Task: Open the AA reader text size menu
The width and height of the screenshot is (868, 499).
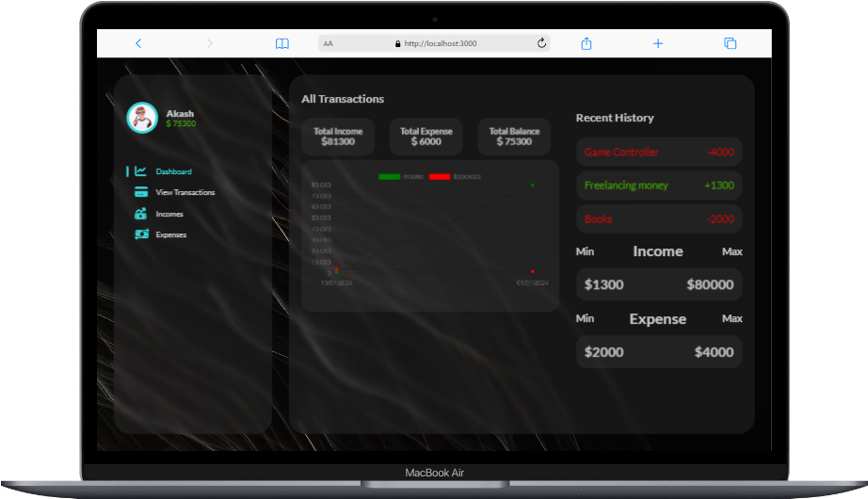Action: pyautogui.click(x=329, y=43)
